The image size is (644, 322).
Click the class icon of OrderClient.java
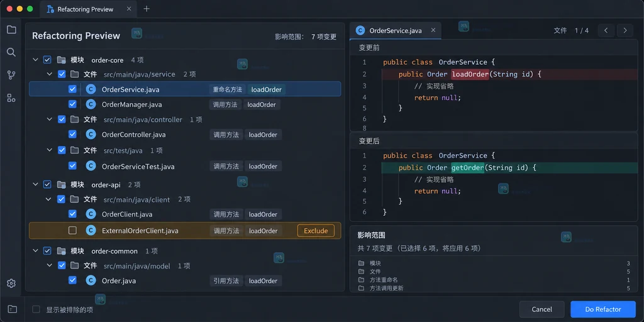91,214
